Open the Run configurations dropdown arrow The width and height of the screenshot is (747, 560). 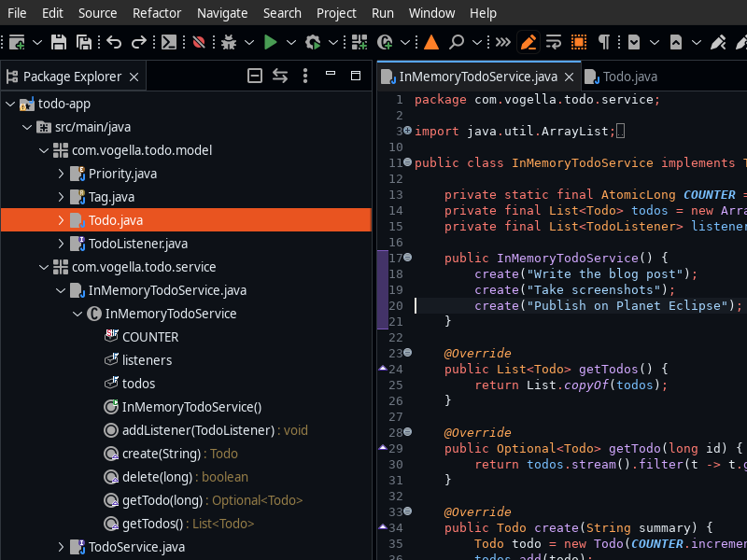291,42
